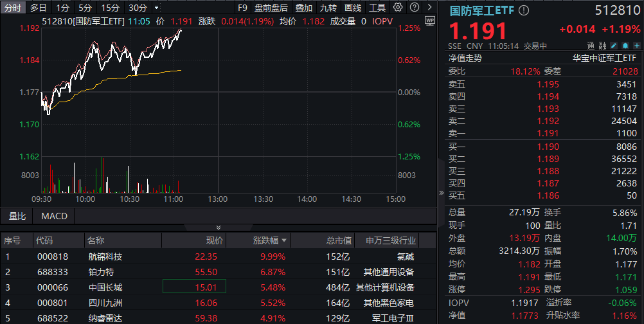The height and width of the screenshot is (324, 644).
Task: Select the 1分 period tab
Action: click(x=63, y=7)
